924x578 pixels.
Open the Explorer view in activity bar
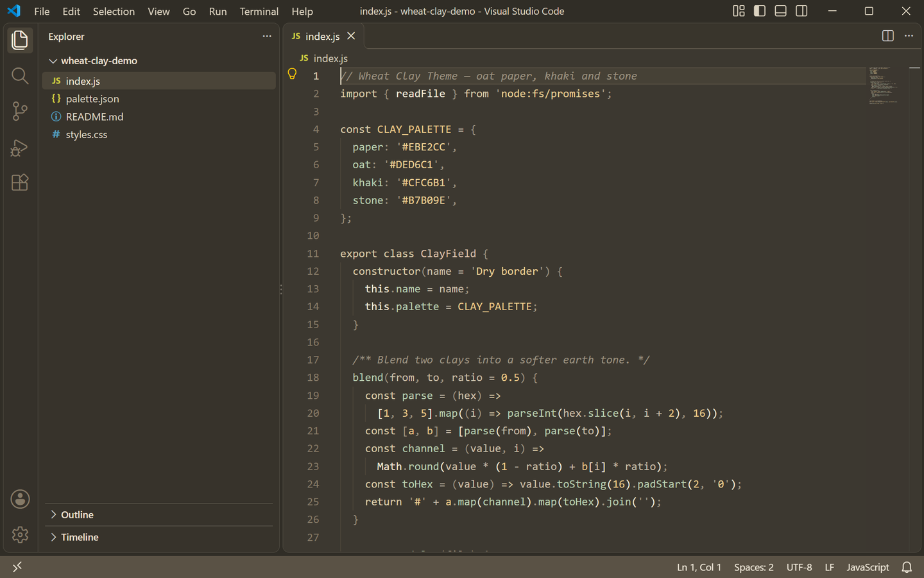[x=20, y=40]
